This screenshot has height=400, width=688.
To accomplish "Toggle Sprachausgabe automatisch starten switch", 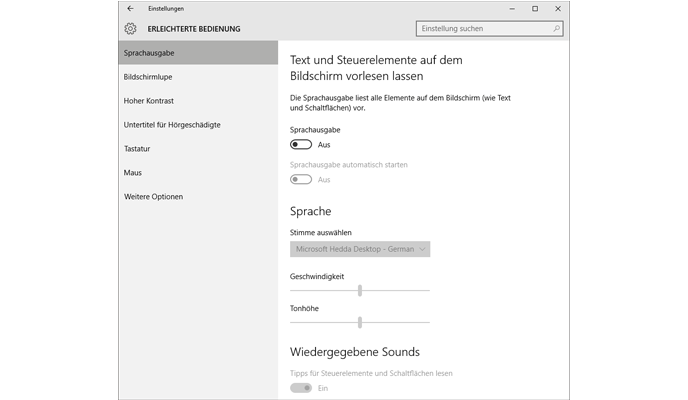I will pyautogui.click(x=300, y=179).
